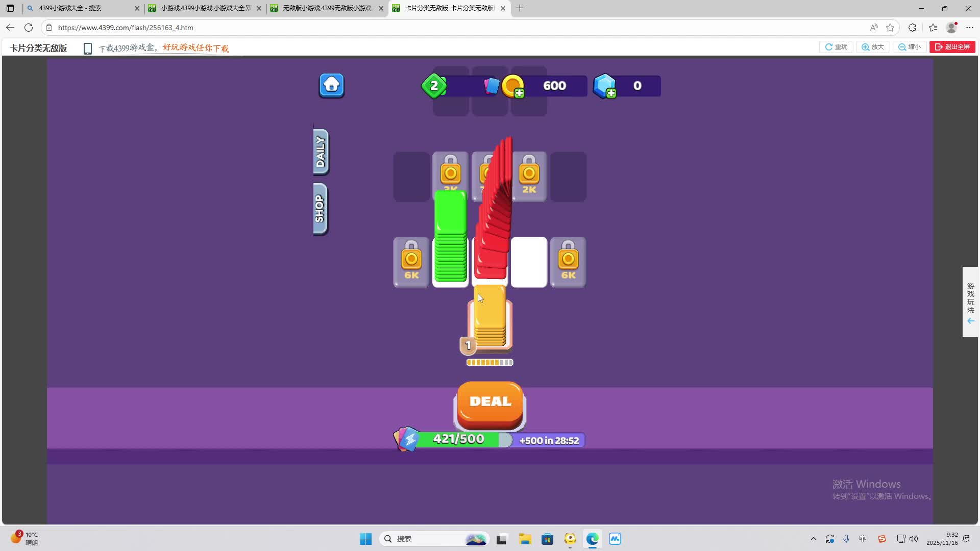The width and height of the screenshot is (980, 551).
Task: Add coins with the coin plus icon
Action: point(519,93)
